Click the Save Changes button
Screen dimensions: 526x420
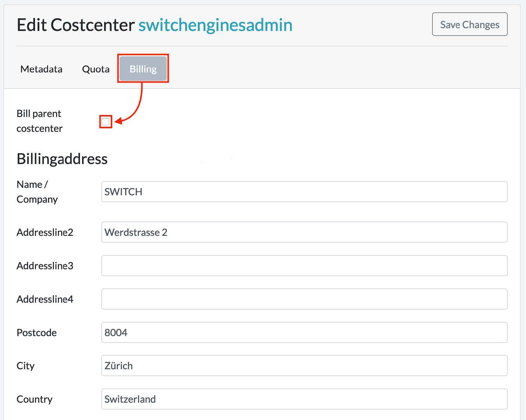click(470, 24)
